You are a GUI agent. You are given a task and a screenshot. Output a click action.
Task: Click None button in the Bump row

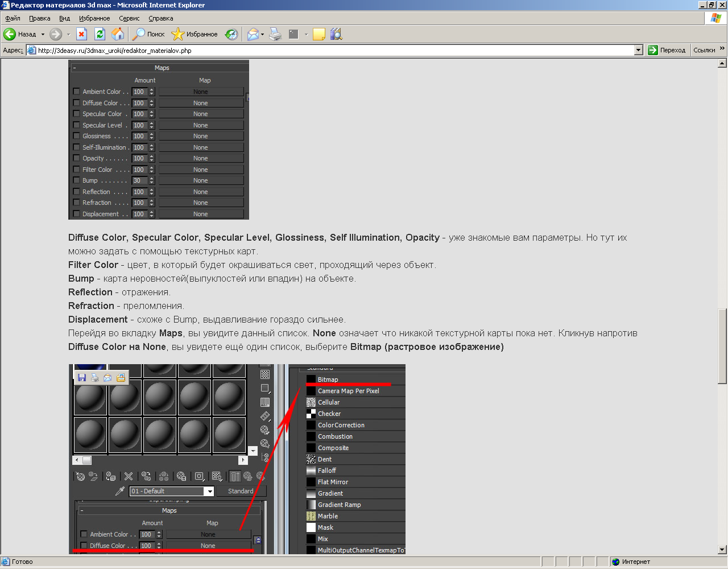(201, 180)
